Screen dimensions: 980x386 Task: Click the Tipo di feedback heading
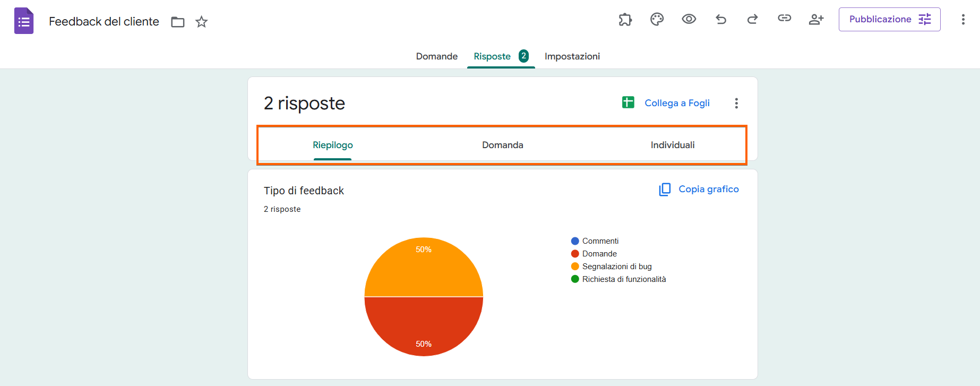[x=304, y=191]
